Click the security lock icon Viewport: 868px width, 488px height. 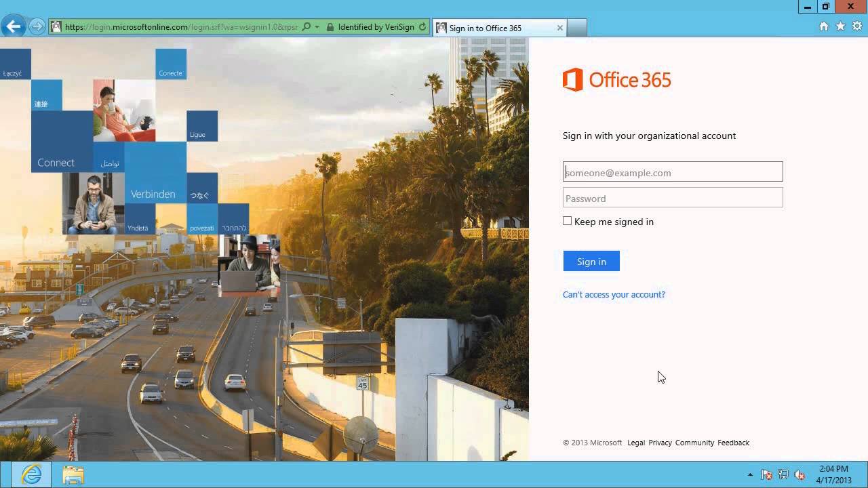tap(330, 27)
